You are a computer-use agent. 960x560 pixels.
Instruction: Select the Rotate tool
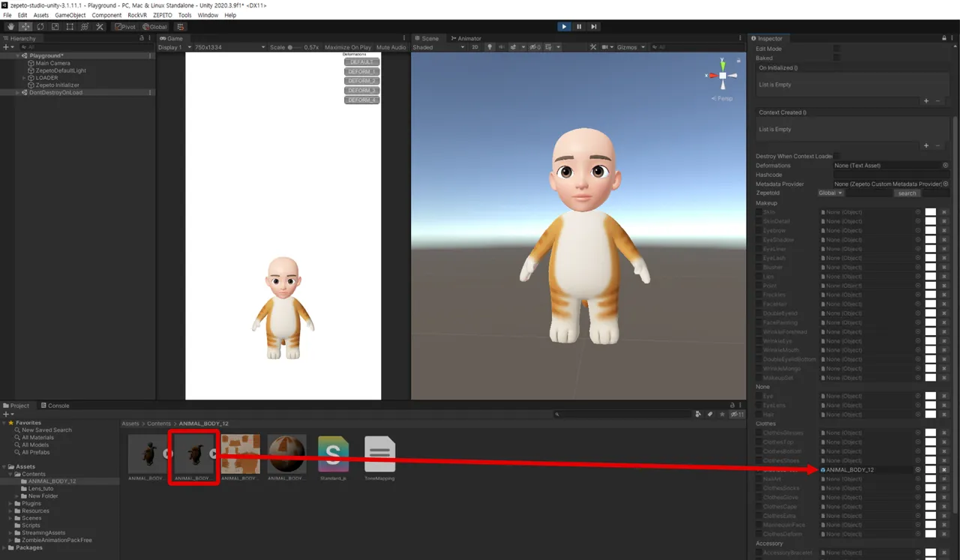click(39, 25)
